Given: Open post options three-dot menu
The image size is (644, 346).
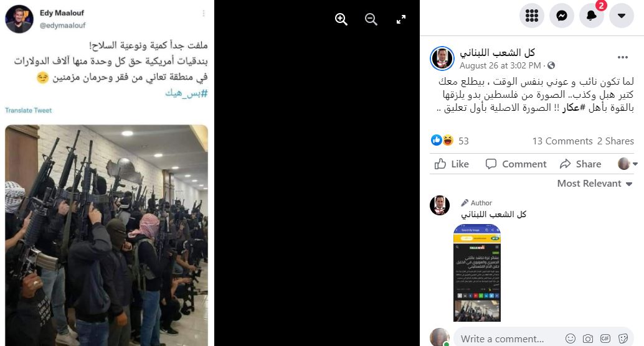Looking at the screenshot, I should point(623,57).
